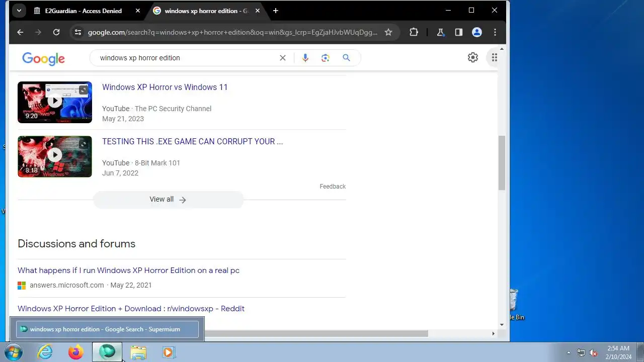The height and width of the screenshot is (362, 644).
Task: Open the browser three-dot menu
Action: point(495,32)
